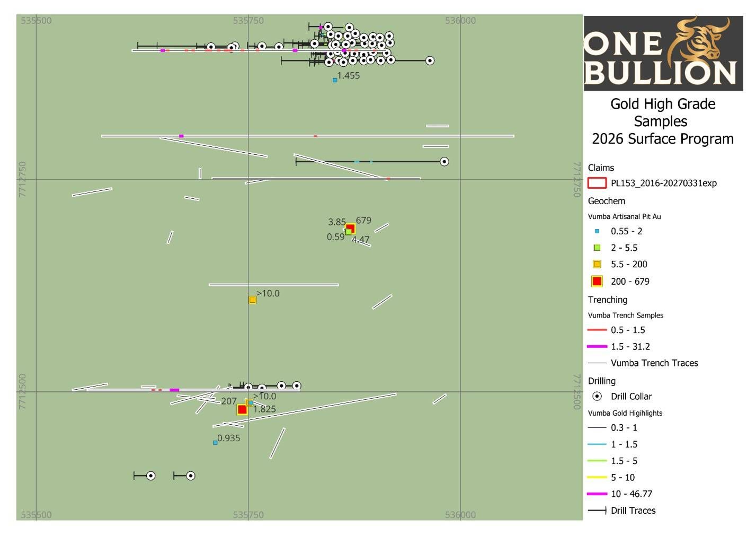Viewport: 756px width, 535px height.
Task: Select the red 200 - 679 legend square
Action: pyautogui.click(x=597, y=281)
